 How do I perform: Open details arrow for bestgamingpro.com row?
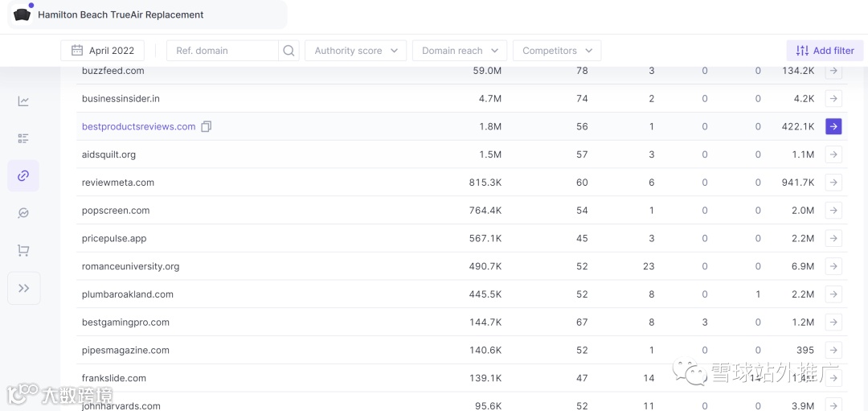click(x=833, y=323)
